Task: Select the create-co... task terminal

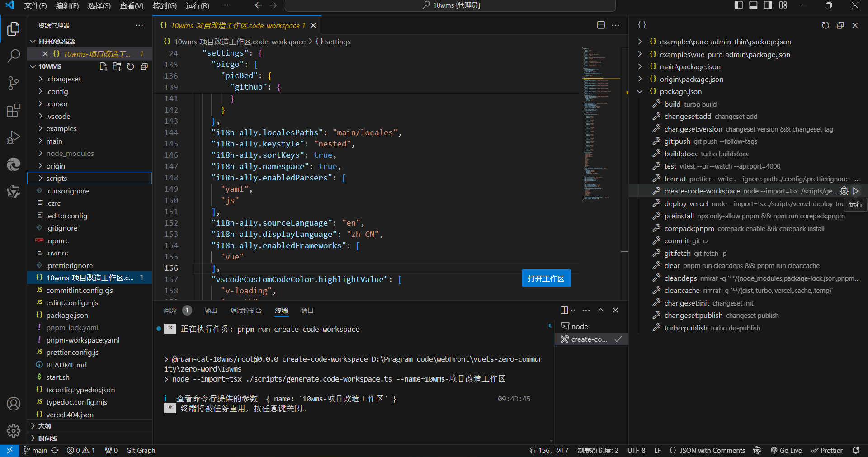Action: [x=591, y=339]
